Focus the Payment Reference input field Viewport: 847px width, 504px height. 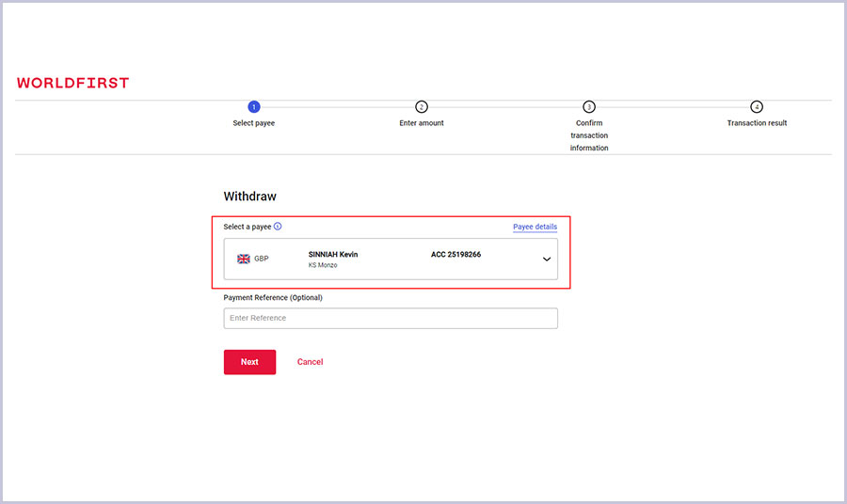pyautogui.click(x=391, y=319)
